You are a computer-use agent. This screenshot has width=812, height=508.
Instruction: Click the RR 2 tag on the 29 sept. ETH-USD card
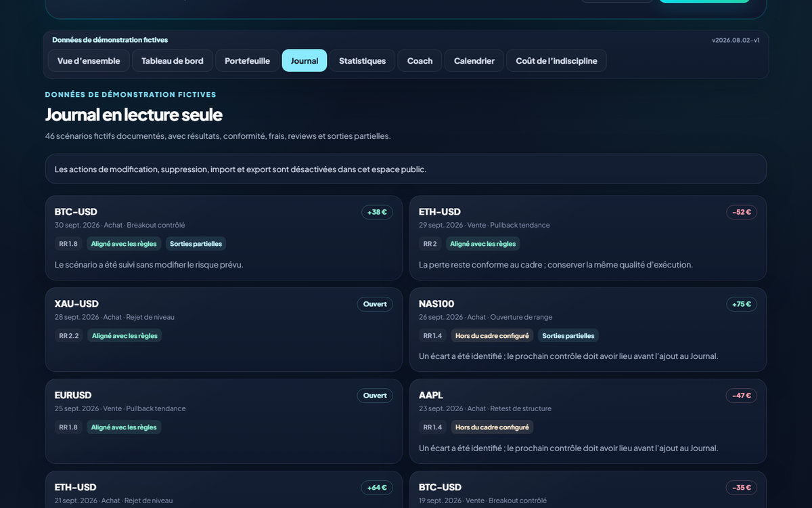430,244
